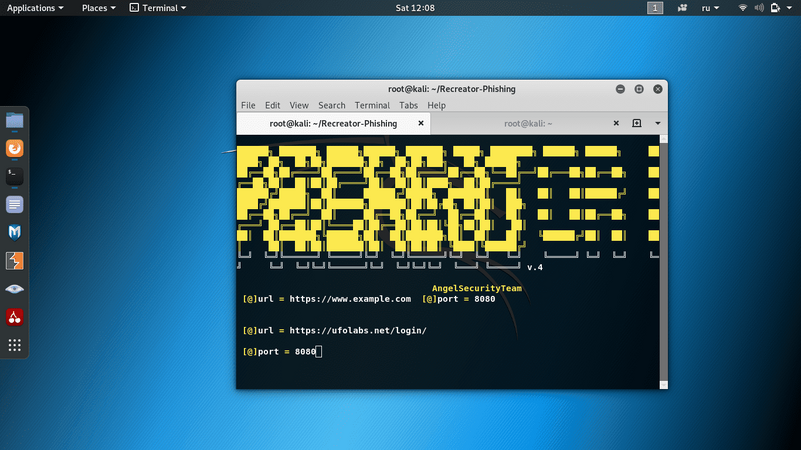Open the Applications menu
Screen dimensions: 801x450
point(35,8)
